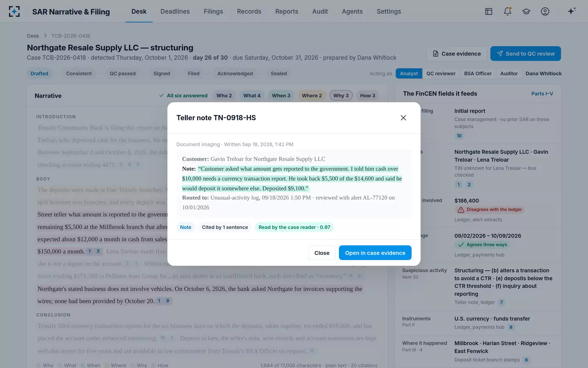Open the training graduation cap icon
This screenshot has height=368, width=588.
[526, 11]
